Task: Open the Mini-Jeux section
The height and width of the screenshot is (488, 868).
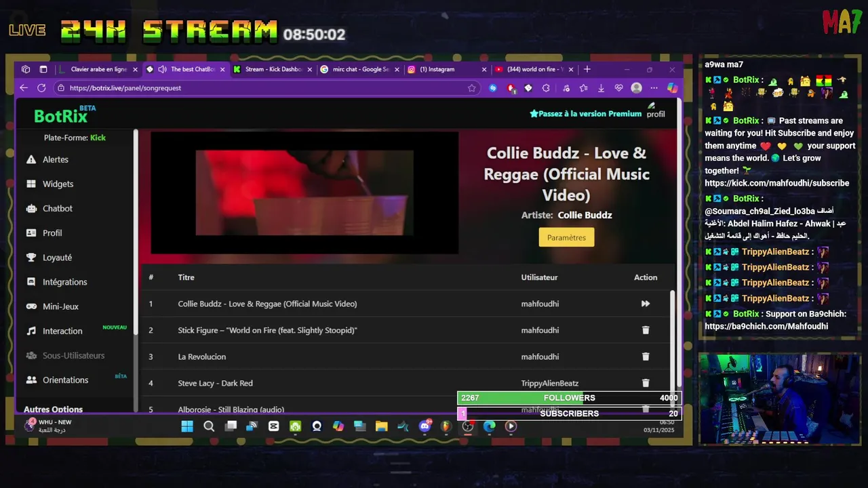Action: [x=52, y=306]
